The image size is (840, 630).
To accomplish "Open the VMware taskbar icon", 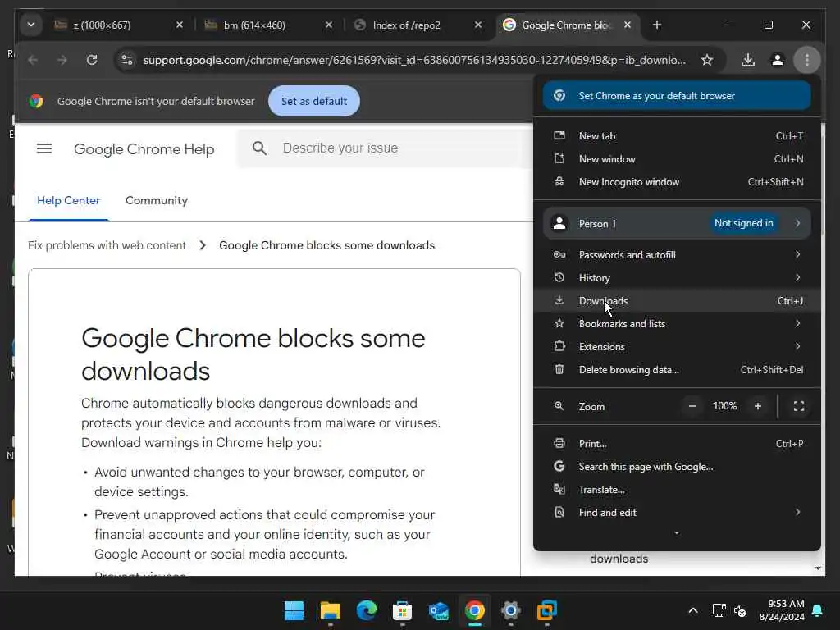I will pyautogui.click(x=547, y=610).
